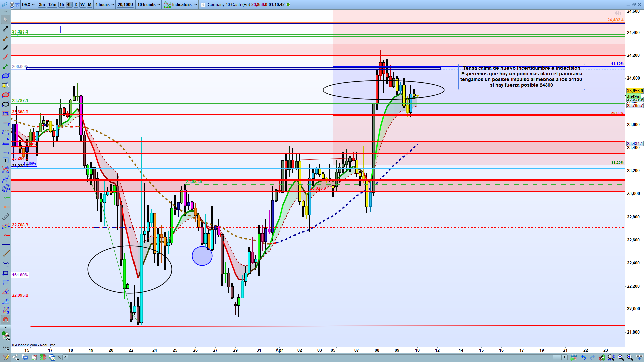Click the instrument info i button

tap(203, 5)
